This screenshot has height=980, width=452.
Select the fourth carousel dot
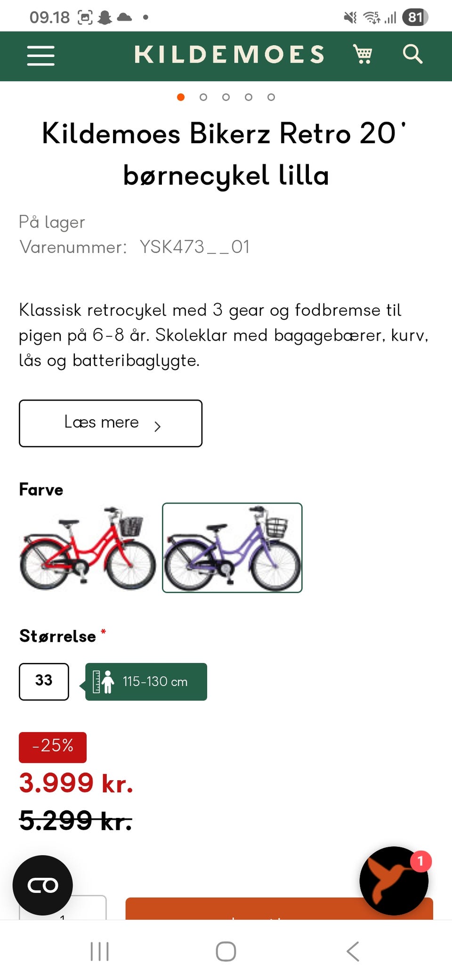pos(249,97)
